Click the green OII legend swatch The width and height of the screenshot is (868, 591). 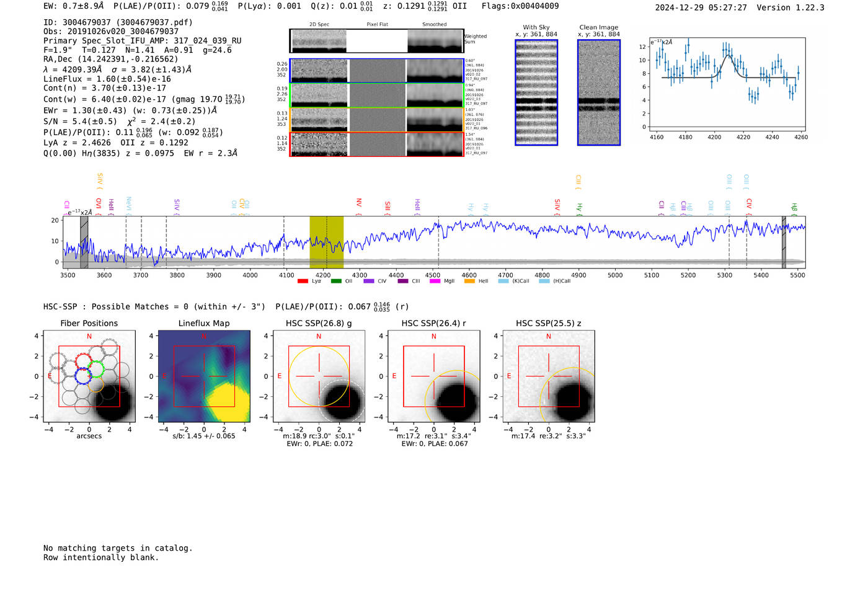(336, 281)
